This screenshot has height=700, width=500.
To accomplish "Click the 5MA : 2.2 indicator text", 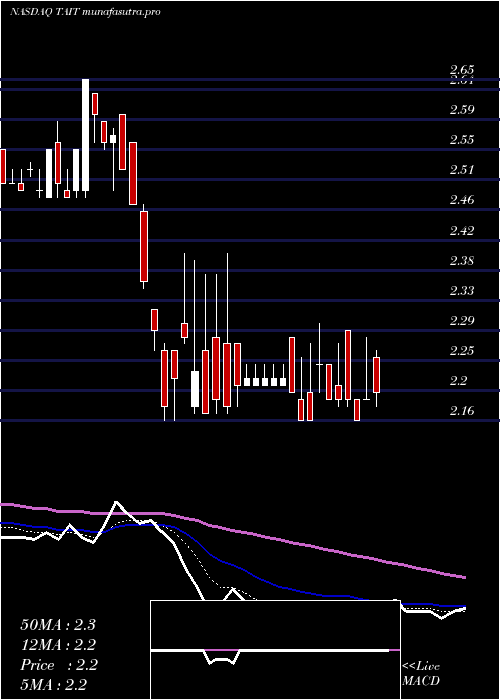I will click(54, 684).
